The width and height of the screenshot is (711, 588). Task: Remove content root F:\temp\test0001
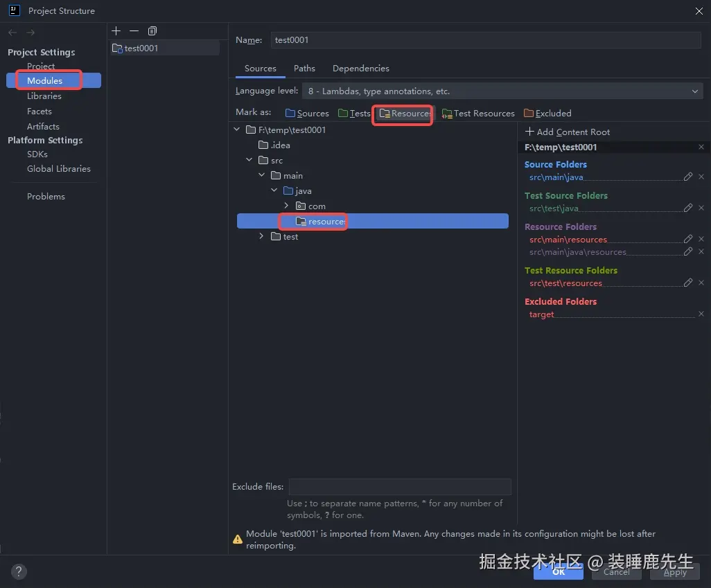coord(701,147)
